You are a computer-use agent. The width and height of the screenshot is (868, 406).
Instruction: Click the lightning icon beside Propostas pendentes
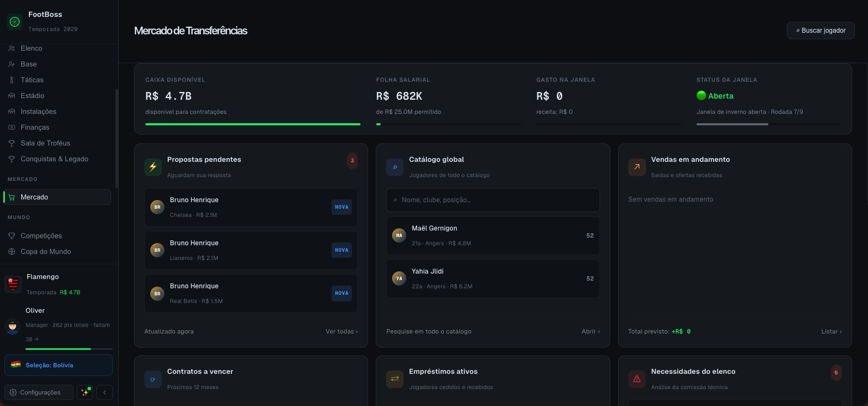tap(153, 167)
